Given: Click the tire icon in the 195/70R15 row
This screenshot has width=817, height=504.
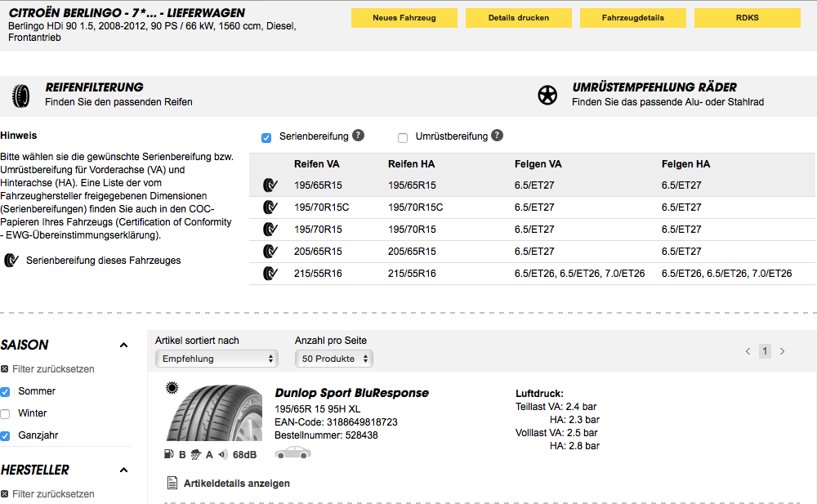Looking at the screenshot, I should tap(270, 229).
